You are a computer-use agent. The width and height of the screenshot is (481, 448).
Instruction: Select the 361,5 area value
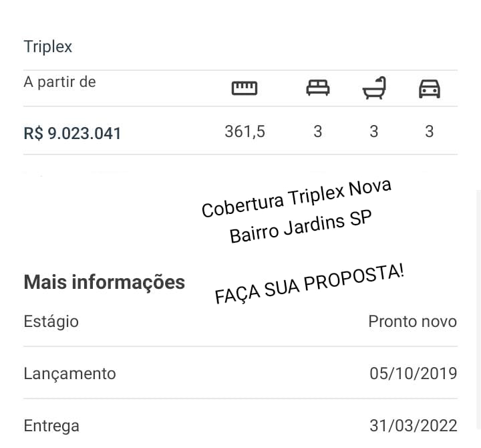pyautogui.click(x=245, y=132)
